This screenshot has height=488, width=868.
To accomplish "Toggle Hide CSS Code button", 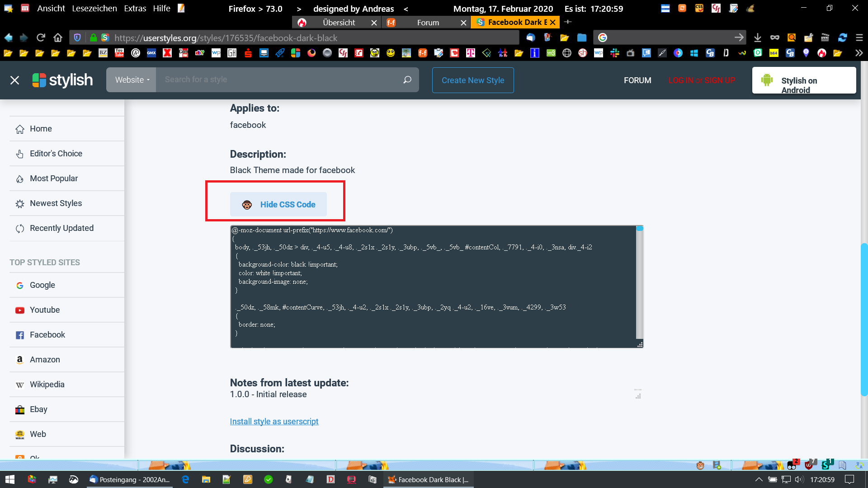I will point(278,205).
